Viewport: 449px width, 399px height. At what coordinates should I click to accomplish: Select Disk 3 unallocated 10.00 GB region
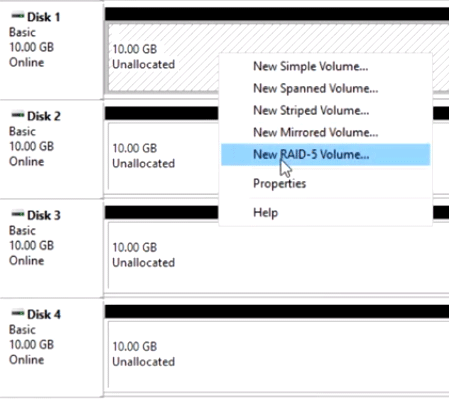(x=277, y=255)
